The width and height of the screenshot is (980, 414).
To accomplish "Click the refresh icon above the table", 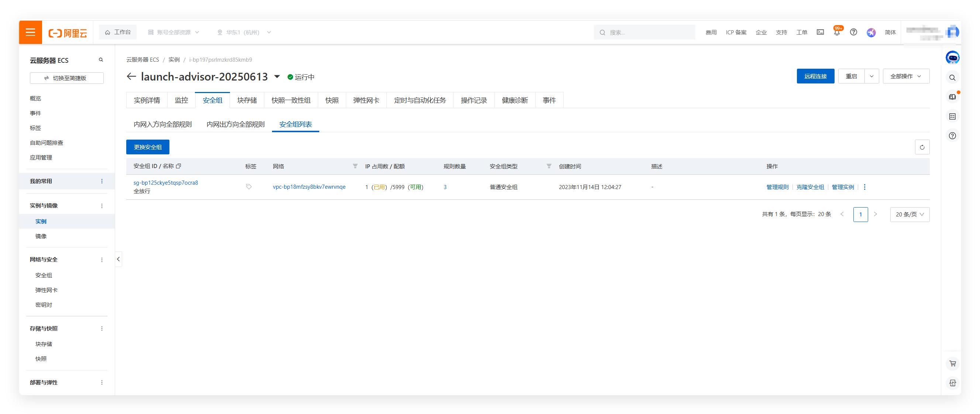I will 922,147.
